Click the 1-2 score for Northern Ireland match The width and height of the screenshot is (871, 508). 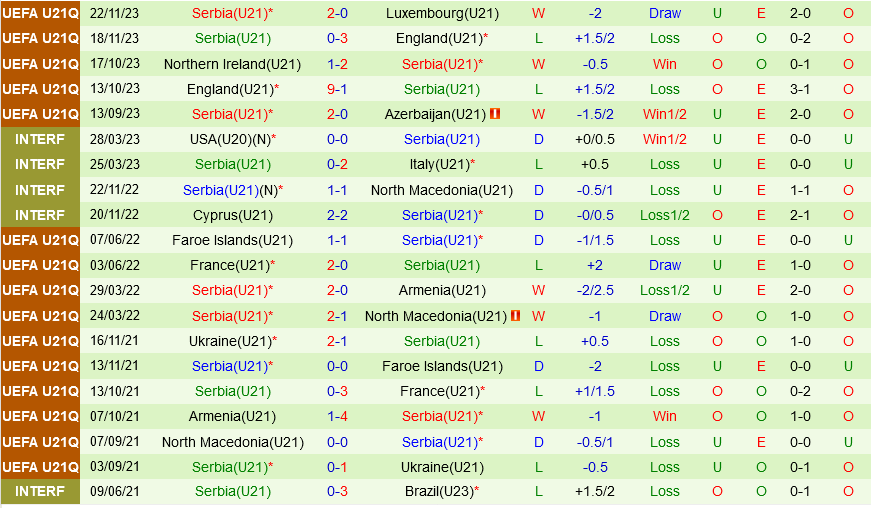[337, 64]
